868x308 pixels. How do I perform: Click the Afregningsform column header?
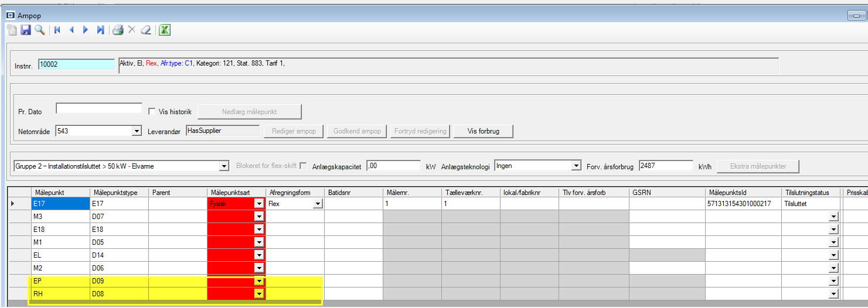(295, 192)
